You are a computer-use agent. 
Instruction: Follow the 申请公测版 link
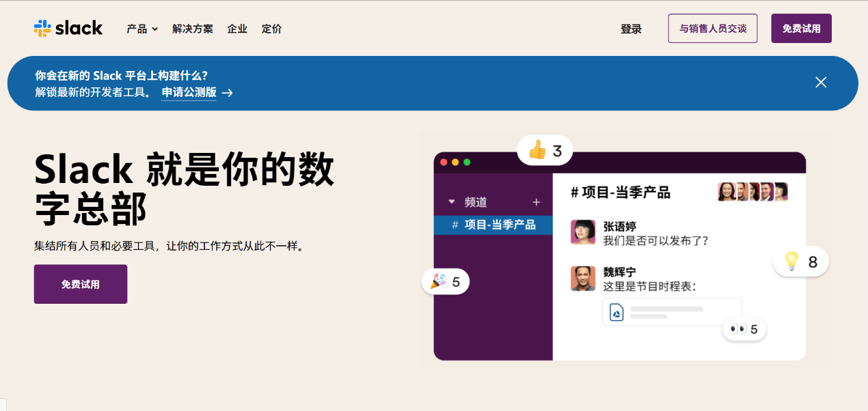[189, 92]
